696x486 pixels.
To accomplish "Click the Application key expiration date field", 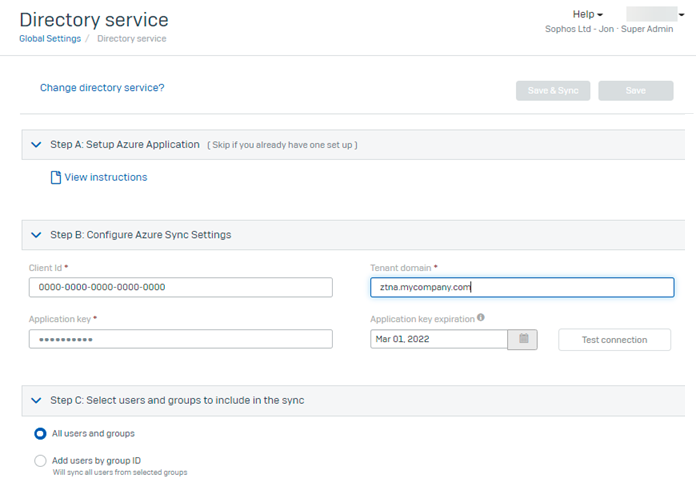I will pyautogui.click(x=439, y=340).
